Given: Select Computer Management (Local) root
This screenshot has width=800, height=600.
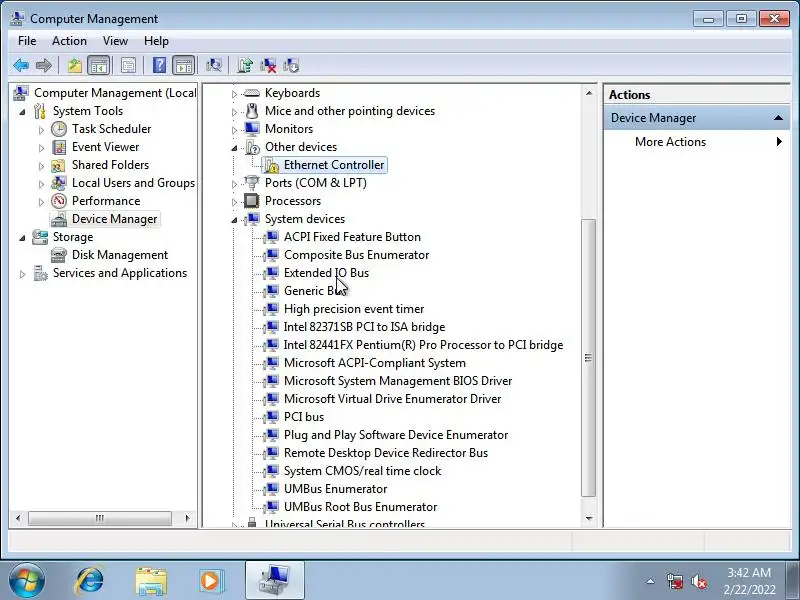Looking at the screenshot, I should coord(115,93).
